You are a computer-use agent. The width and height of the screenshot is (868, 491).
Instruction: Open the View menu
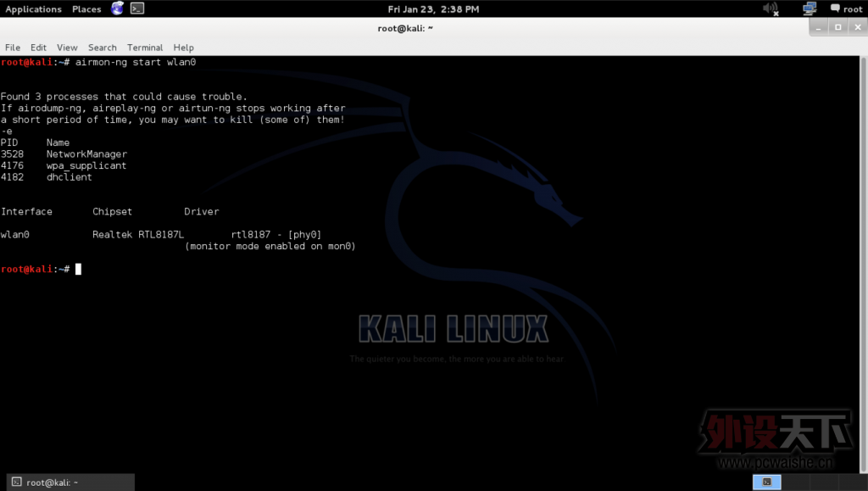pyautogui.click(x=67, y=47)
